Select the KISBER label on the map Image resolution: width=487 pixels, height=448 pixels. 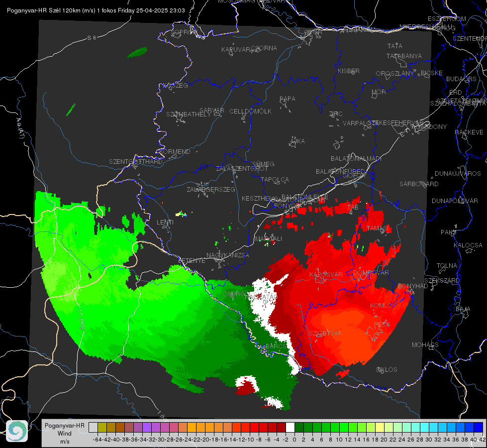349,71
